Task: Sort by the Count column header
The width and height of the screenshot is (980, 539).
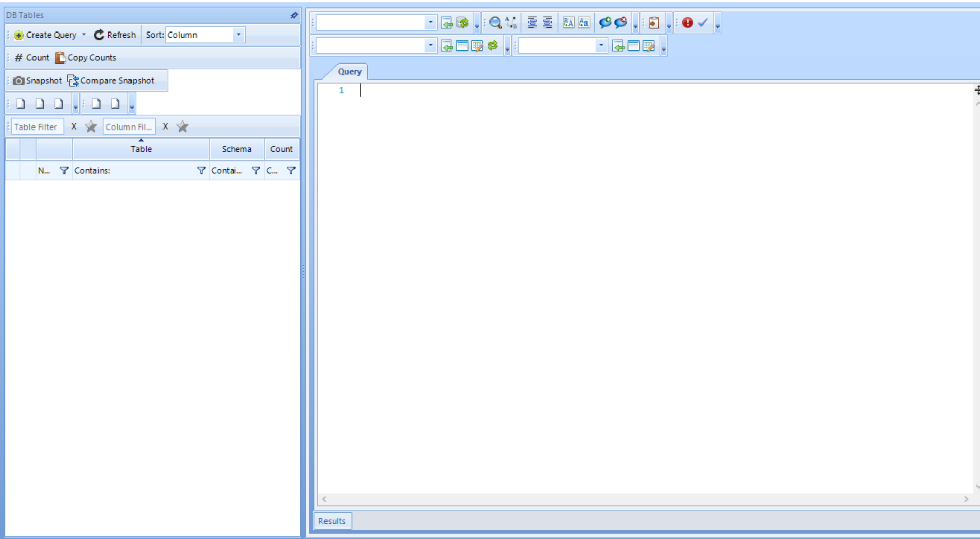Action: click(281, 149)
